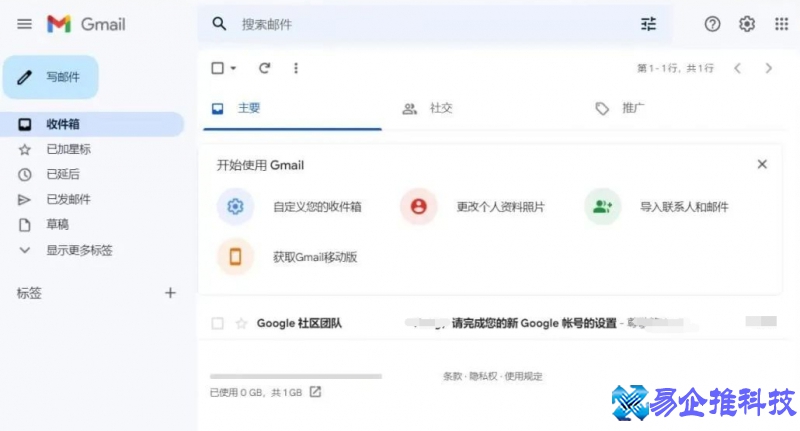Switch to the 主要 tab

(x=292, y=108)
